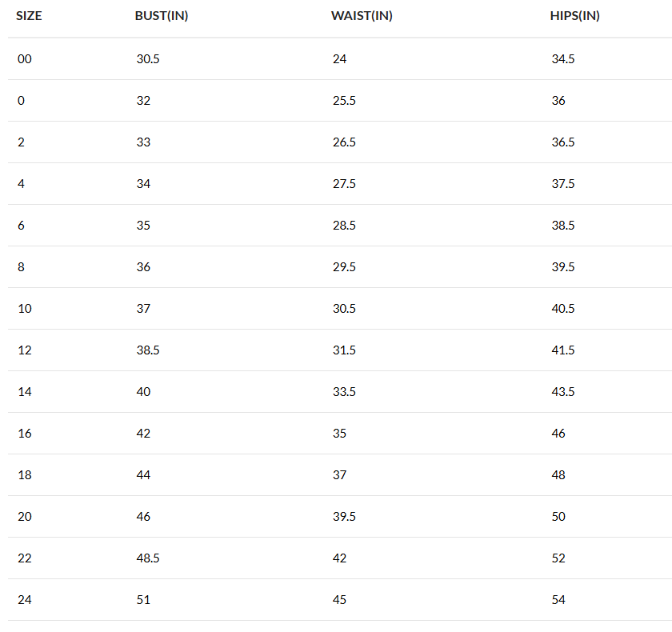The width and height of the screenshot is (672, 632).
Task: Select hips value 39.5 in size 8 row
Action: 563,267
